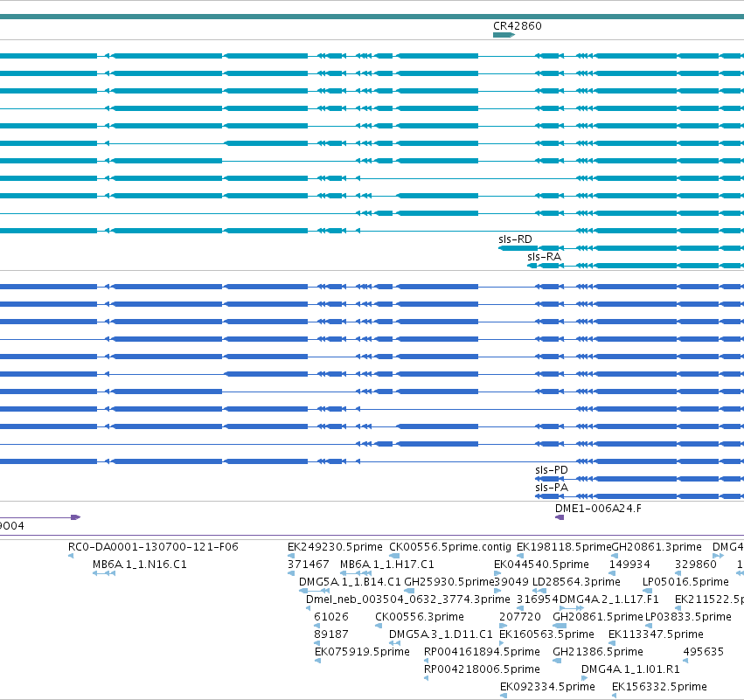The image size is (744, 700).
Task: Select the GH20861.3prime EST label
Action: click(x=657, y=547)
